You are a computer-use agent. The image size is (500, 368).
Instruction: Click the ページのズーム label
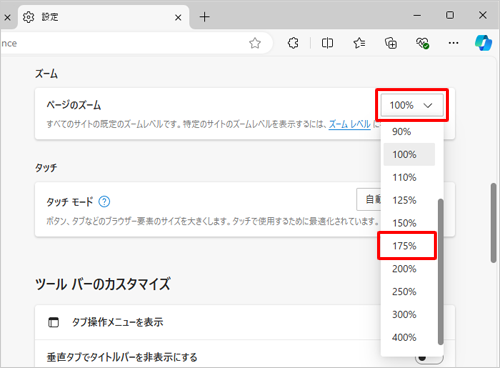click(x=74, y=105)
